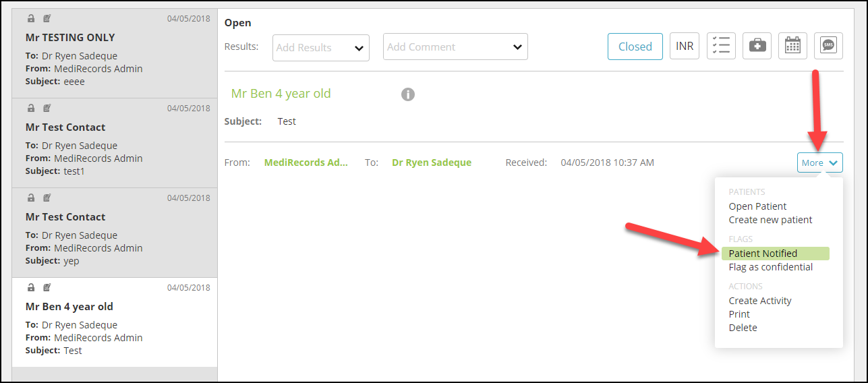Click the MediRecords Ad... sender link
The width and height of the screenshot is (868, 383).
coord(306,163)
